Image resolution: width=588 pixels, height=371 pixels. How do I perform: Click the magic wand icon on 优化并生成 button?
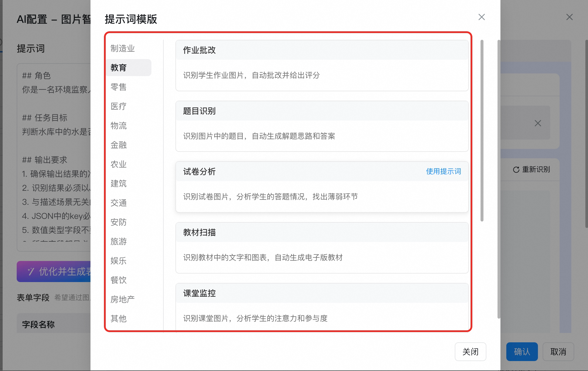click(31, 272)
